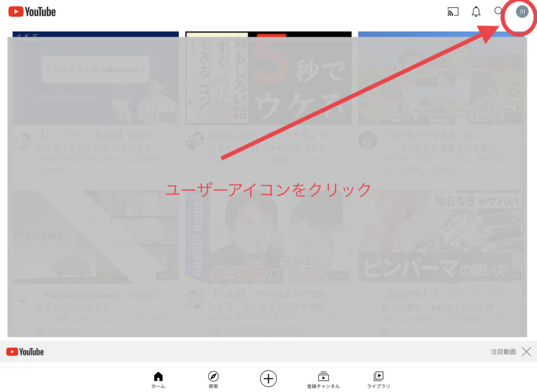Open the ピンパーマの使い方 video thumbnail
This screenshot has height=392, width=537.
point(441,237)
